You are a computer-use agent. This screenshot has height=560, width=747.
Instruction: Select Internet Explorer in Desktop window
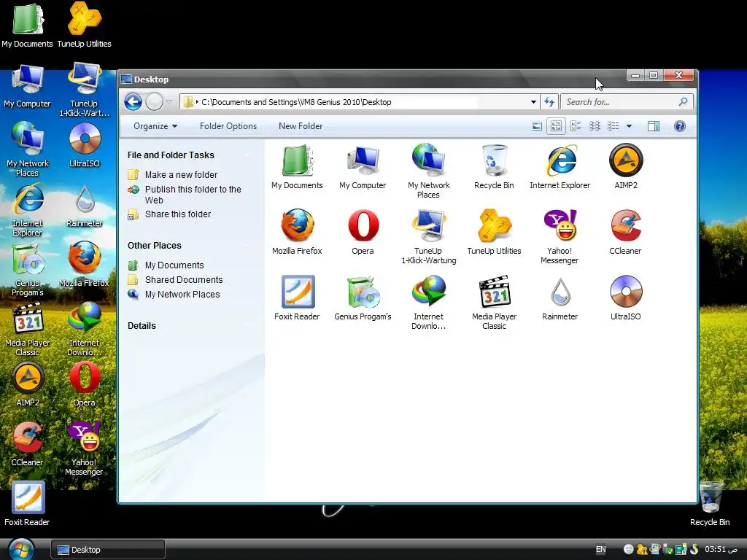pyautogui.click(x=560, y=167)
